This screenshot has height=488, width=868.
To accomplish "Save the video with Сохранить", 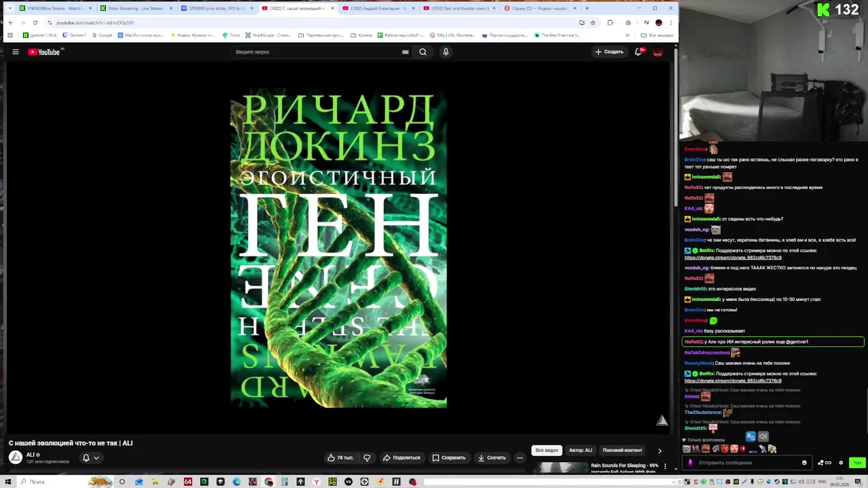I will (449, 457).
